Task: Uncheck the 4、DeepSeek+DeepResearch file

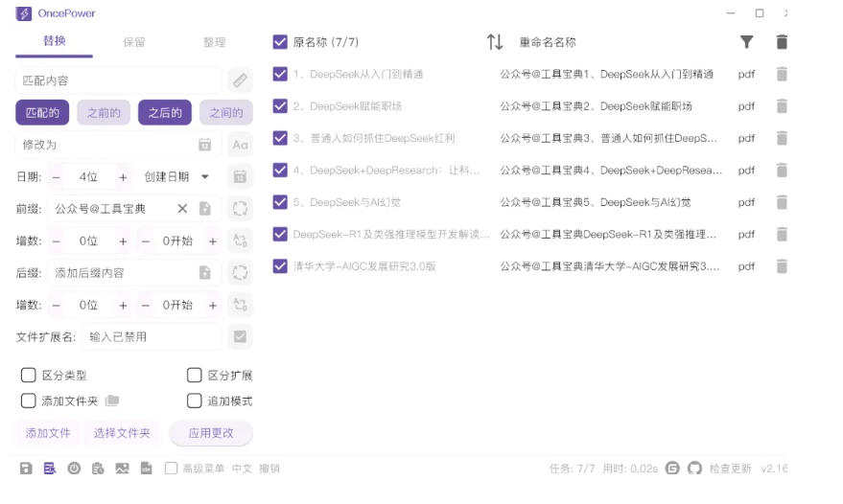Action: coord(280,170)
